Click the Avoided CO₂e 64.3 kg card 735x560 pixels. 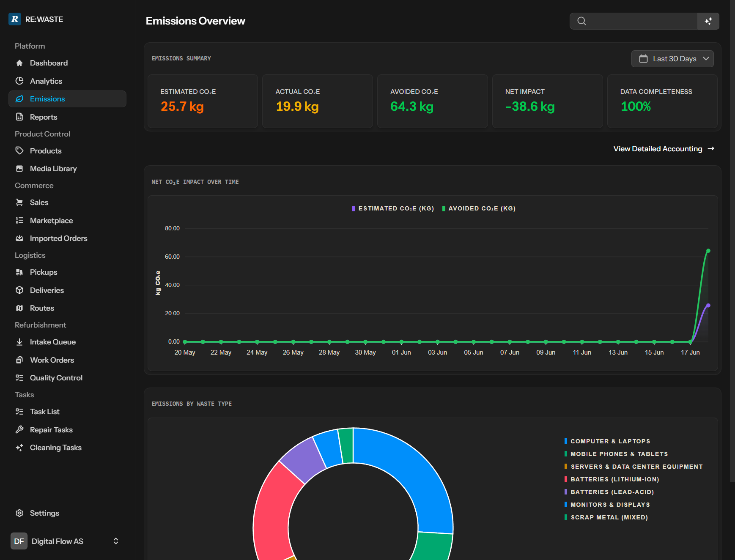(433, 101)
